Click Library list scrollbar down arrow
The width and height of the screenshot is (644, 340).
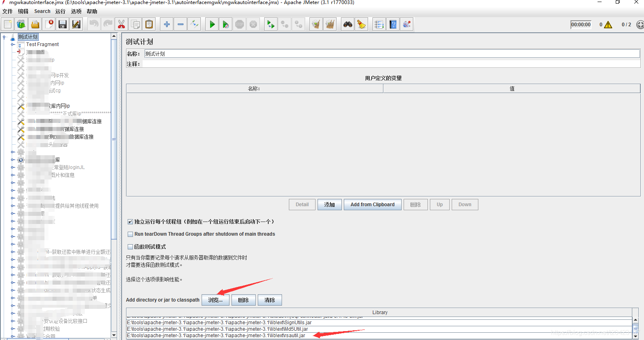point(636,336)
